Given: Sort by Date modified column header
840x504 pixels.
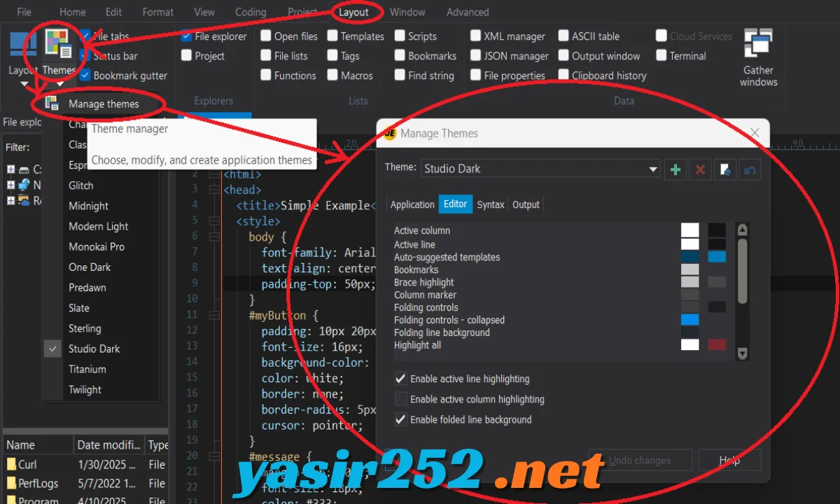Looking at the screenshot, I should pyautogui.click(x=109, y=444).
